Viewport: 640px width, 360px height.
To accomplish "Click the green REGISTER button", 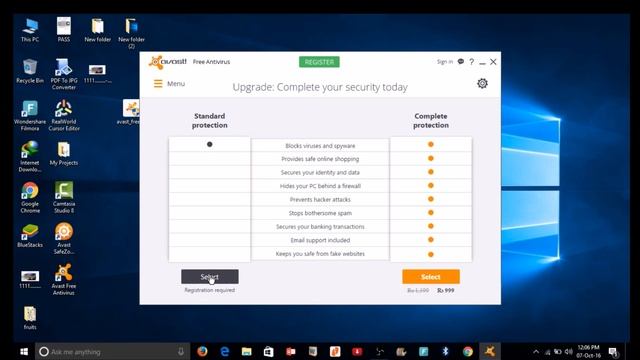I will [x=319, y=62].
